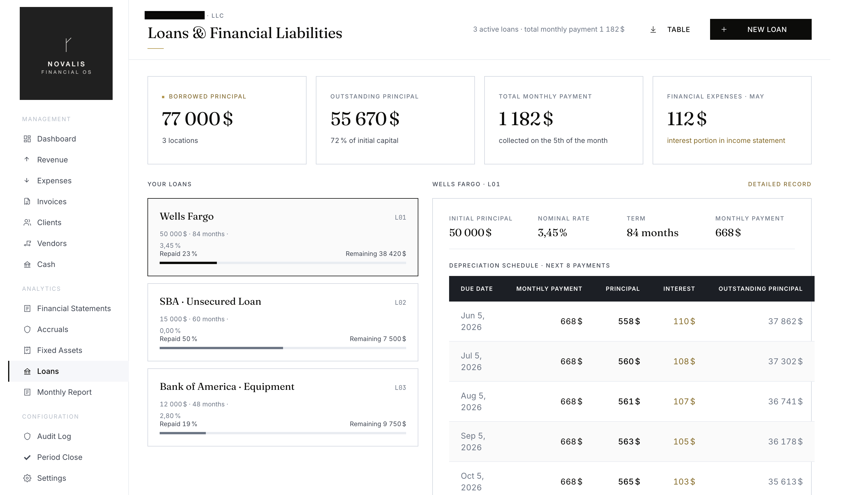The image size is (868, 495).
Task: Select the Wells Fargo loan card
Action: click(283, 237)
